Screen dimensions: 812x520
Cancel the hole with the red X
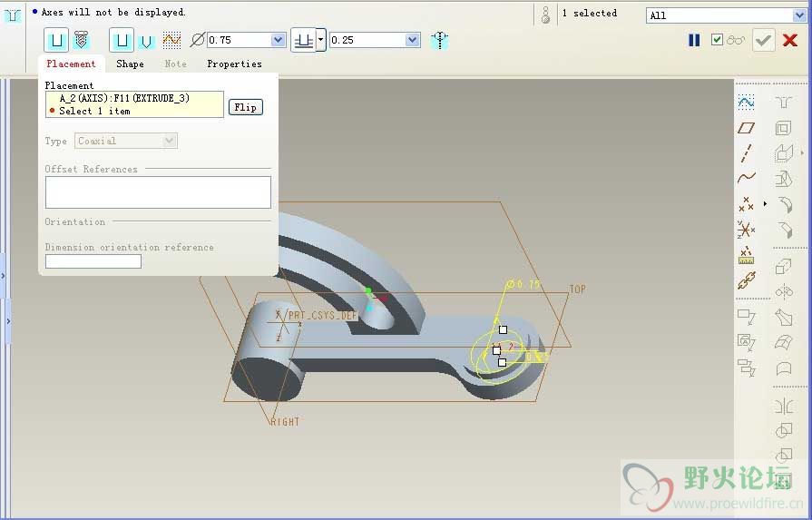pos(790,40)
